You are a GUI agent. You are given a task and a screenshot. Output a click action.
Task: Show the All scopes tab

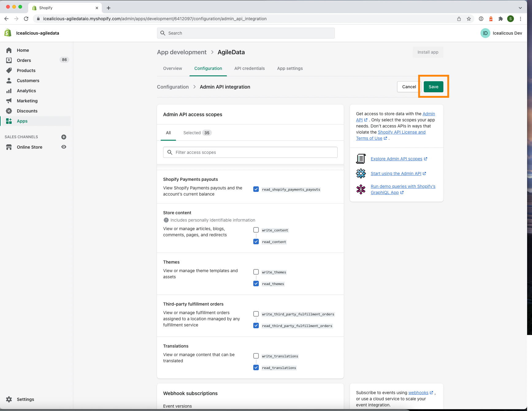pos(168,133)
